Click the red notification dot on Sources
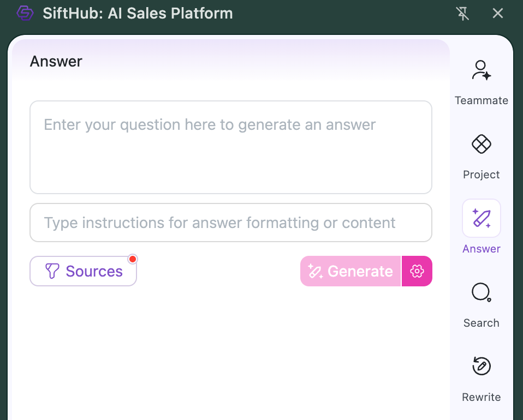Image resolution: width=523 pixels, height=420 pixels. (x=132, y=259)
